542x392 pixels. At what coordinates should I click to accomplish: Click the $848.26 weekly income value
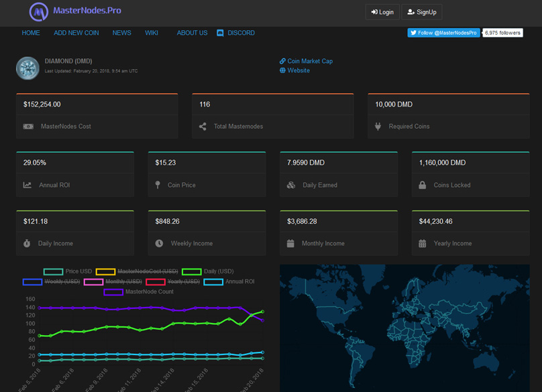tap(167, 221)
